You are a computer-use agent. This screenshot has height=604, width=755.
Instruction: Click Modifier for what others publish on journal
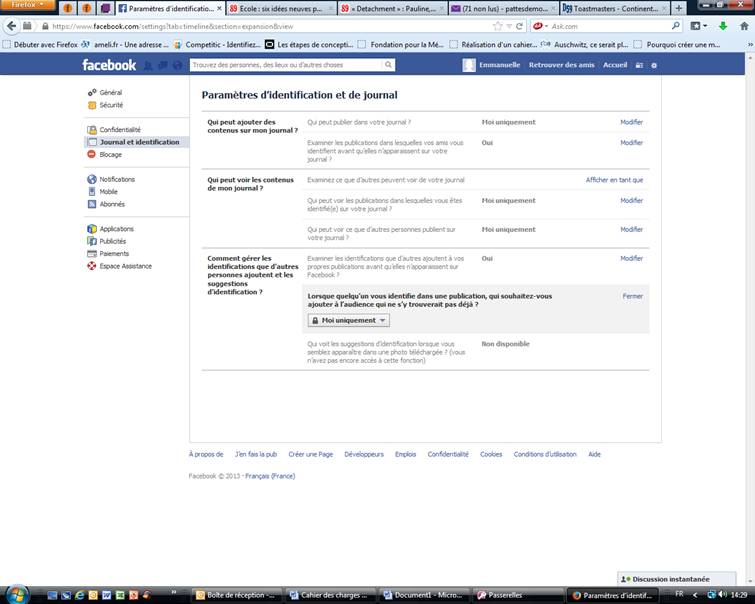pyautogui.click(x=631, y=229)
